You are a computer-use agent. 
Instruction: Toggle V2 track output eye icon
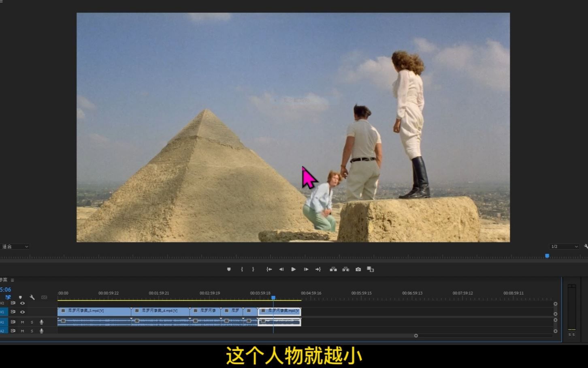(22, 303)
